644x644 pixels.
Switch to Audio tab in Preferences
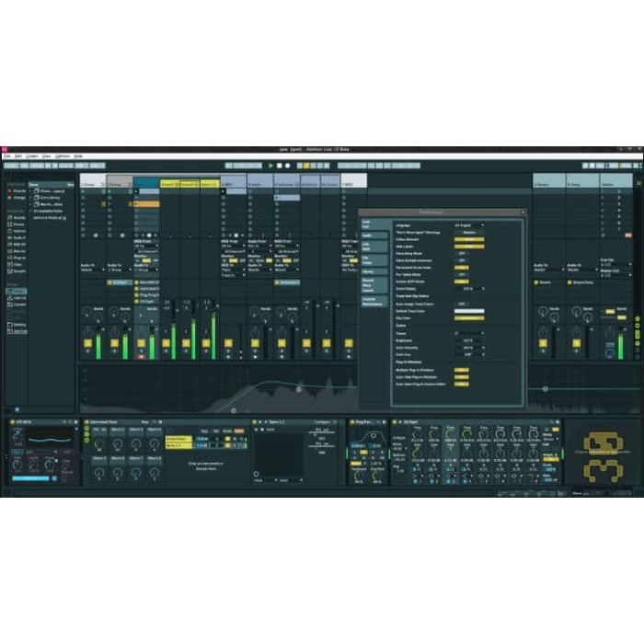pyautogui.click(x=374, y=236)
